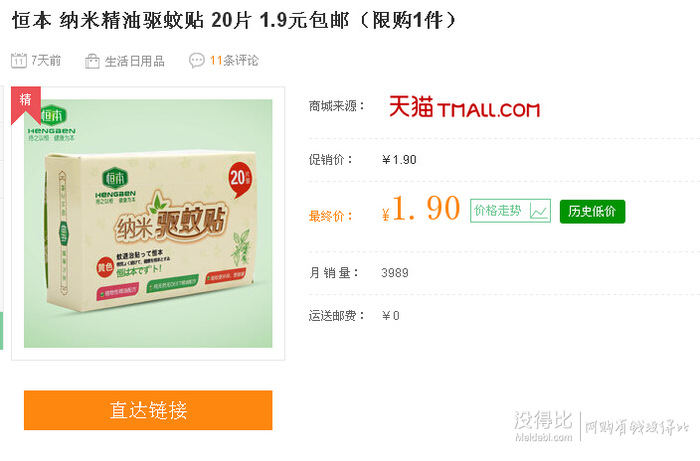Image resolution: width=700 pixels, height=461 pixels.
Task: Open the 价格走势 price trend button
Action: coord(510,211)
